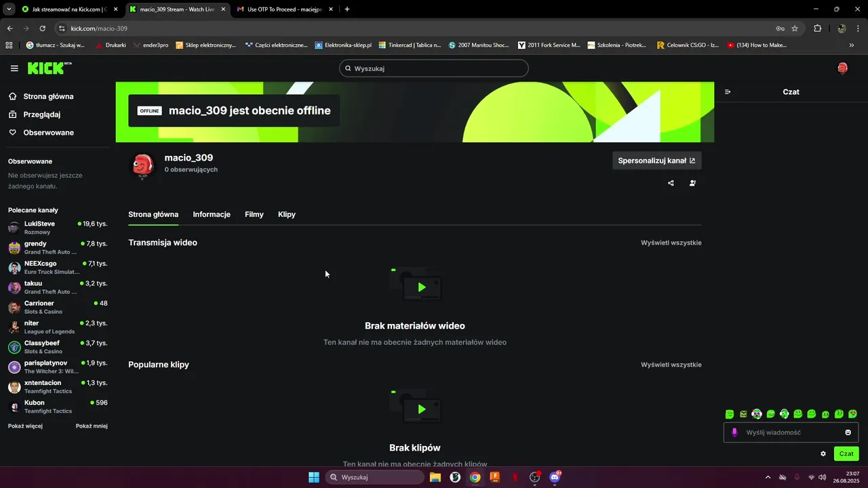
Task: Switch to the Informacje tab
Action: (x=212, y=214)
